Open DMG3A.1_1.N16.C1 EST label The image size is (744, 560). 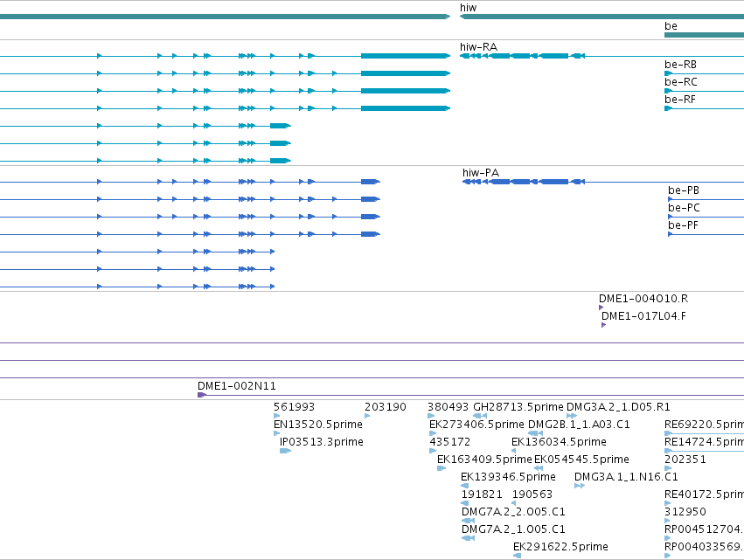(x=626, y=477)
